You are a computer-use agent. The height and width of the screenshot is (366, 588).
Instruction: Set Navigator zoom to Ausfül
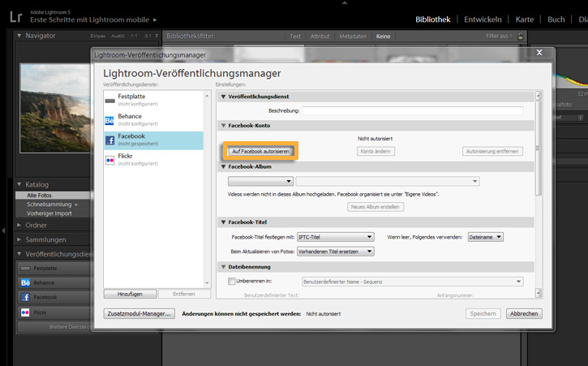(x=118, y=36)
